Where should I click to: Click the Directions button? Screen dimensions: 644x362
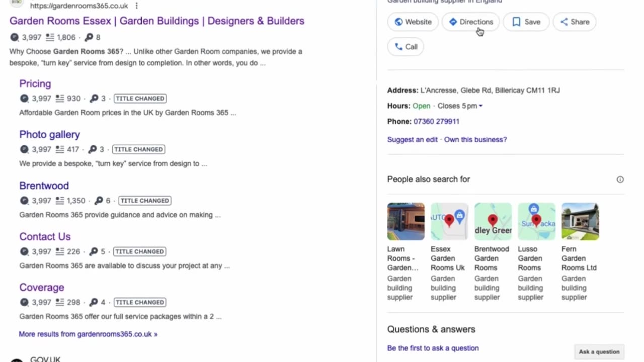click(470, 22)
